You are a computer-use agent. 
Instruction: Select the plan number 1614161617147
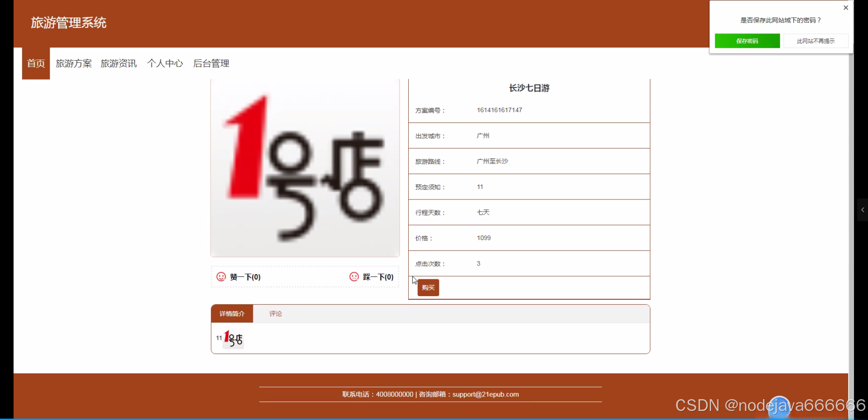click(x=500, y=110)
